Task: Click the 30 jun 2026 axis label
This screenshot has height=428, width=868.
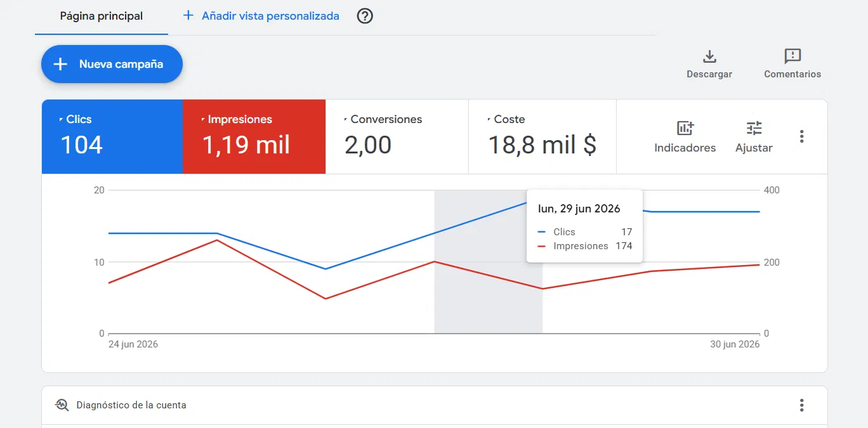Action: (x=735, y=344)
